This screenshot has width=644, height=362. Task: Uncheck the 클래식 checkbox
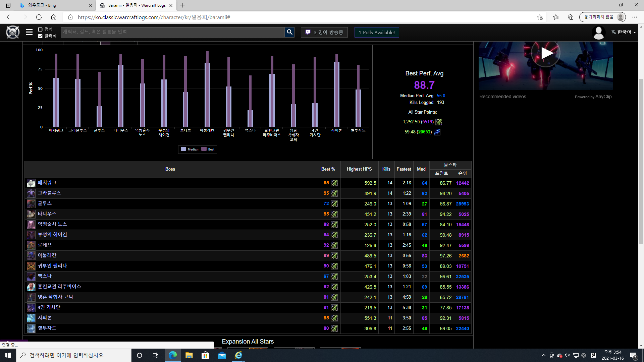click(40, 36)
